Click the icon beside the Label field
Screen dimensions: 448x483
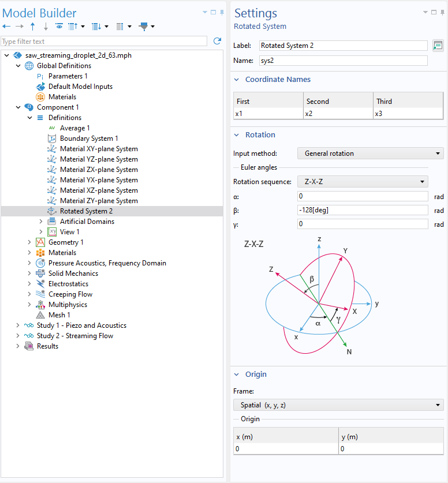(x=438, y=46)
